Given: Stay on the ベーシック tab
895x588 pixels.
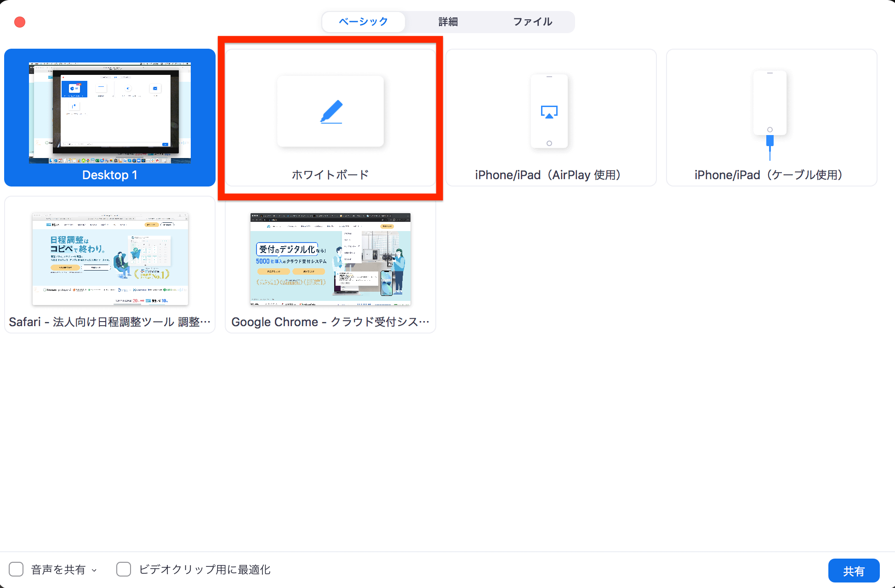Looking at the screenshot, I should [x=364, y=22].
